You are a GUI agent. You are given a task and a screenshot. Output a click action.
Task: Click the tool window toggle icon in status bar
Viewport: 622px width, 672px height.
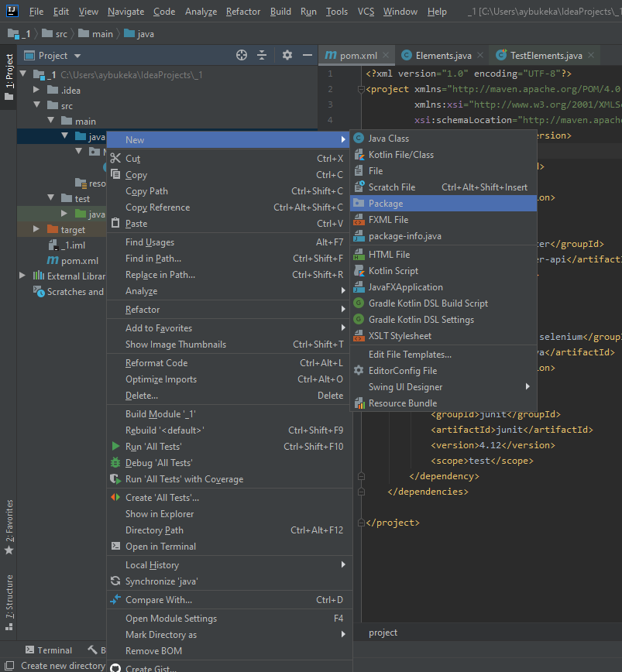(9, 666)
